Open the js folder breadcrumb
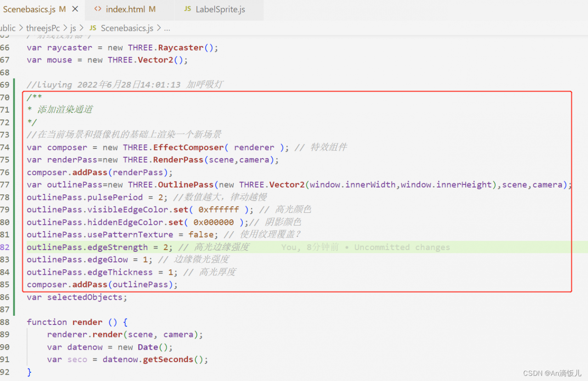 (73, 28)
